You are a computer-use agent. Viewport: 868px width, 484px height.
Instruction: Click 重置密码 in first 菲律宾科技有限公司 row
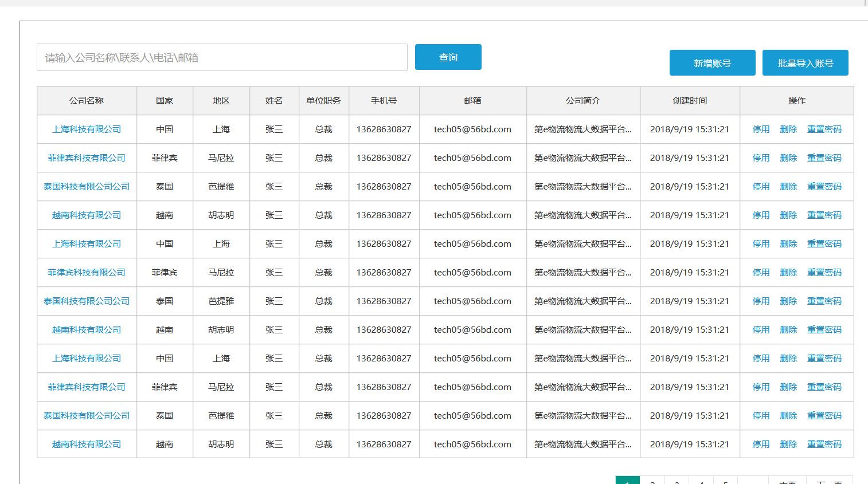(x=824, y=158)
